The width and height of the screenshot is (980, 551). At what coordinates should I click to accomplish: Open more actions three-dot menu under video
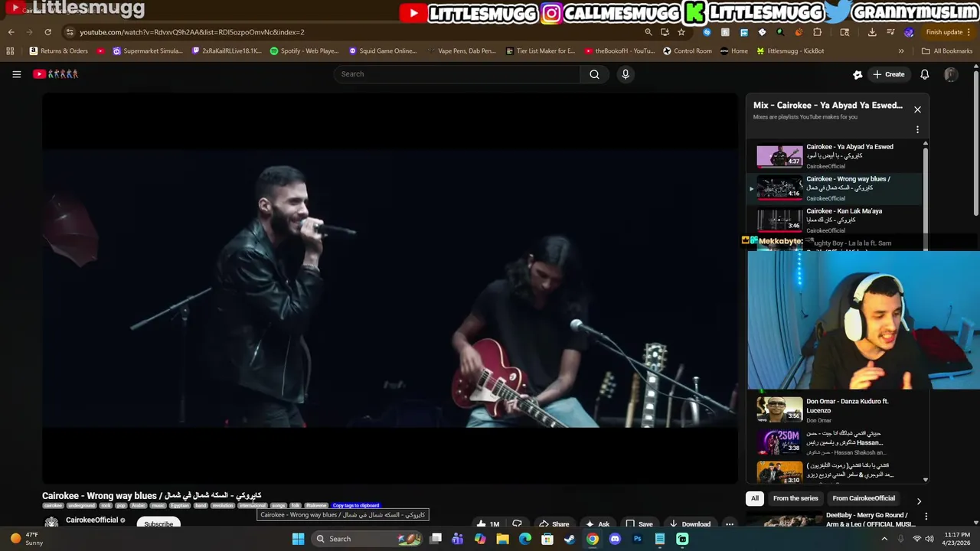[x=730, y=524]
